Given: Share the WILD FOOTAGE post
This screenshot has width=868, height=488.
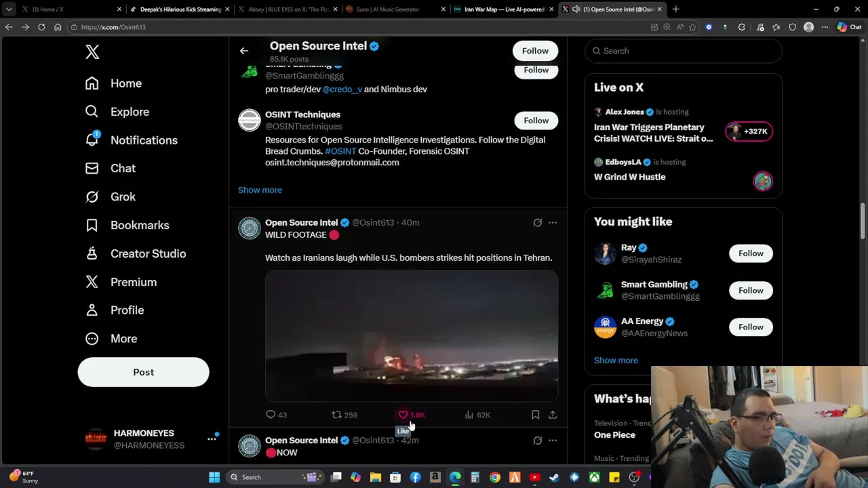Looking at the screenshot, I should [x=553, y=415].
